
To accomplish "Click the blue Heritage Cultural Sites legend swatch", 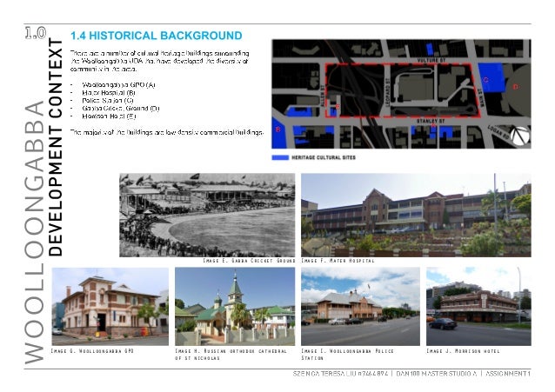I will click(280, 157).
